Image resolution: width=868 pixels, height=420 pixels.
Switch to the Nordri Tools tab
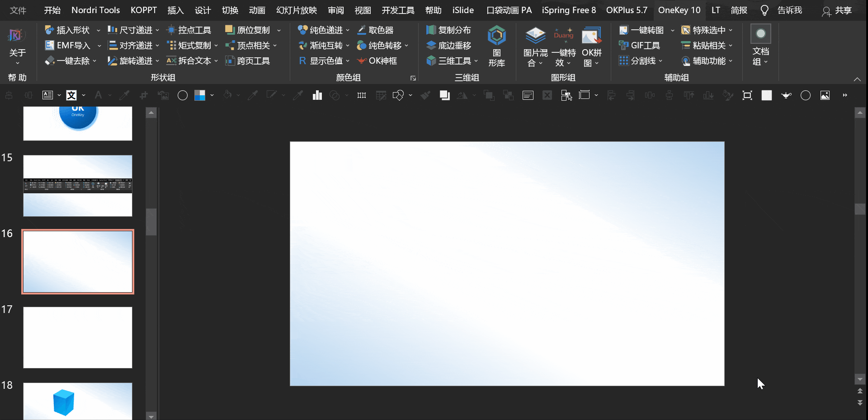click(x=96, y=10)
